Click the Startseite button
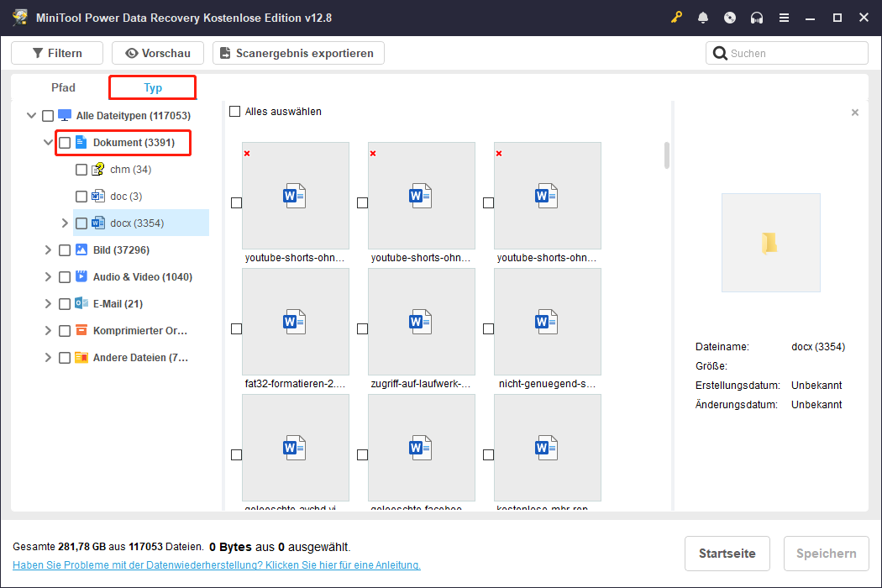Viewport: 882px width, 588px height. point(727,554)
